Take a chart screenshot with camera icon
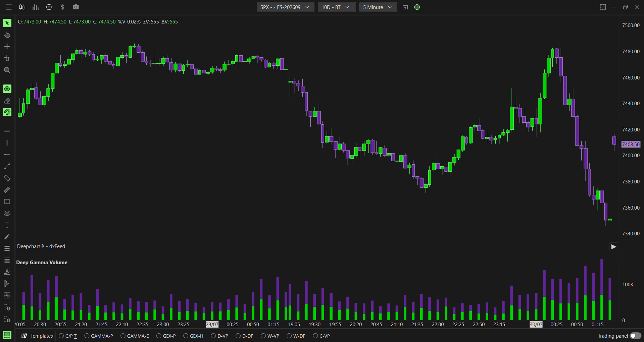The width and height of the screenshot is (644, 342). [x=76, y=7]
